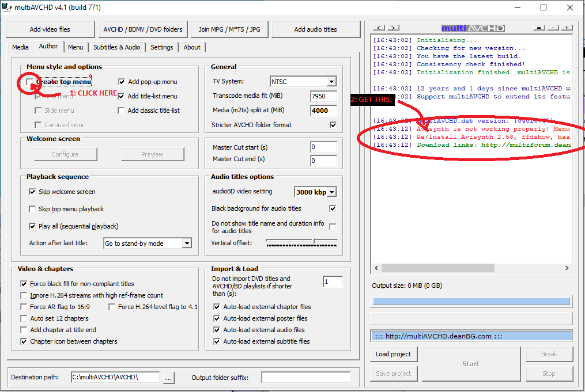Switch to the Media tab
The height and width of the screenshot is (392, 585).
click(20, 47)
